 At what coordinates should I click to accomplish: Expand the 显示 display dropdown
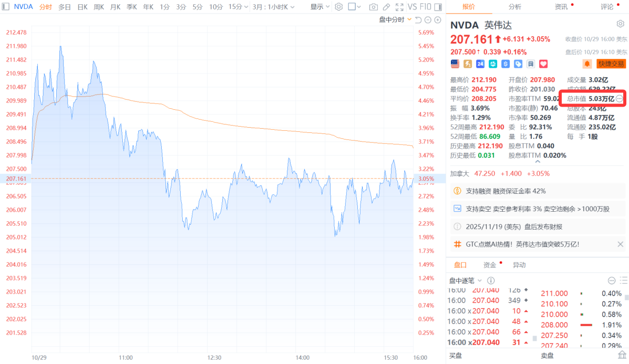pyautogui.click(x=319, y=7)
